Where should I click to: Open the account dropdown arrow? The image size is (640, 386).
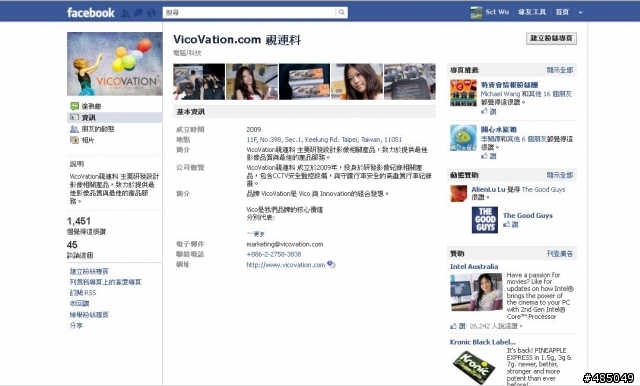[580, 13]
